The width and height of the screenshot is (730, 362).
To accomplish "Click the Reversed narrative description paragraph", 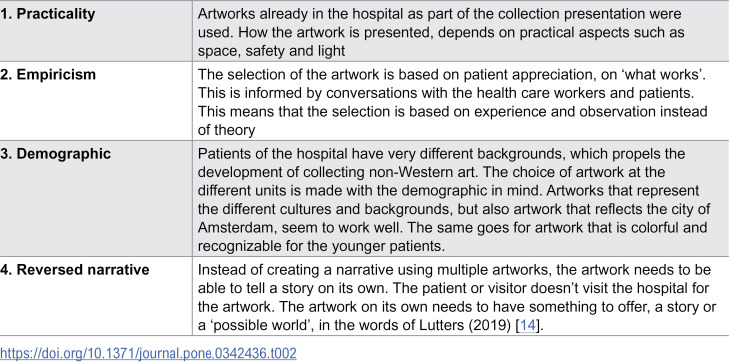I will coord(454,297).
